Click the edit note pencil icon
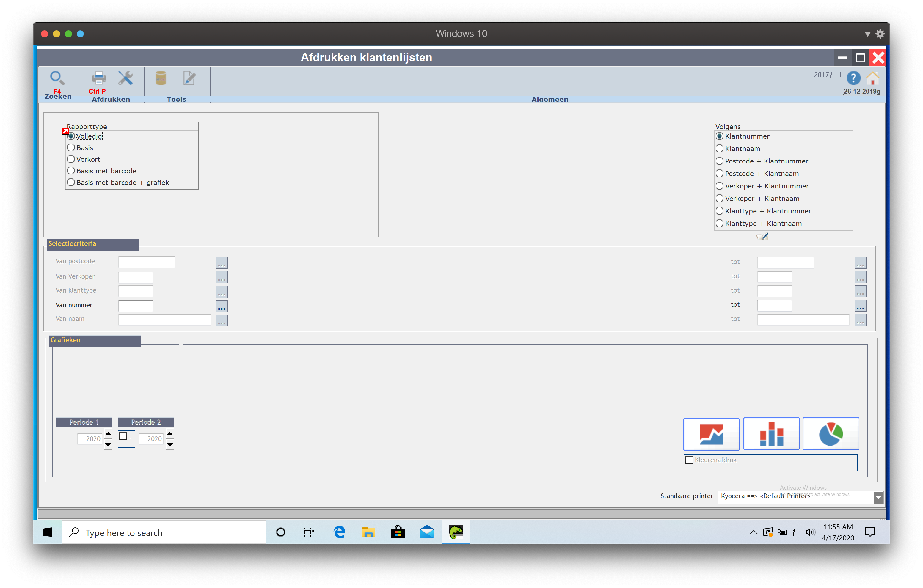 (x=189, y=78)
